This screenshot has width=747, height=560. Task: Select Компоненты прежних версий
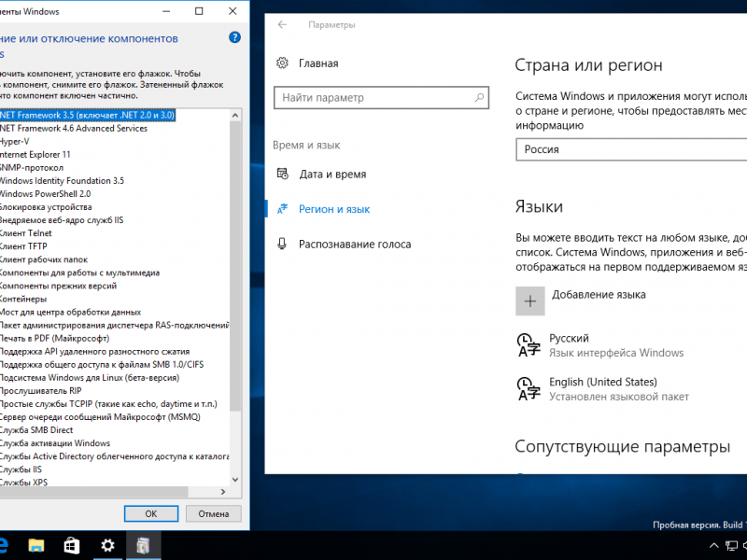pos(58,286)
